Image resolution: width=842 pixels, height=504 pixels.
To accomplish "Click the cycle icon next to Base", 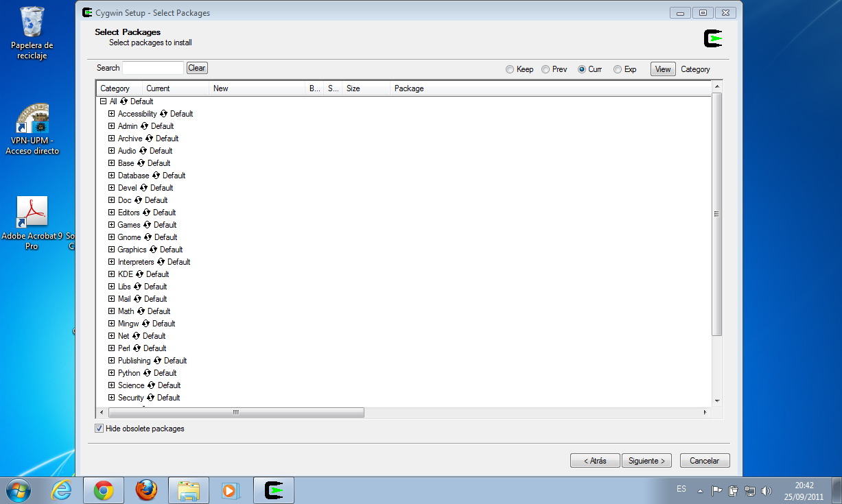I will point(141,163).
